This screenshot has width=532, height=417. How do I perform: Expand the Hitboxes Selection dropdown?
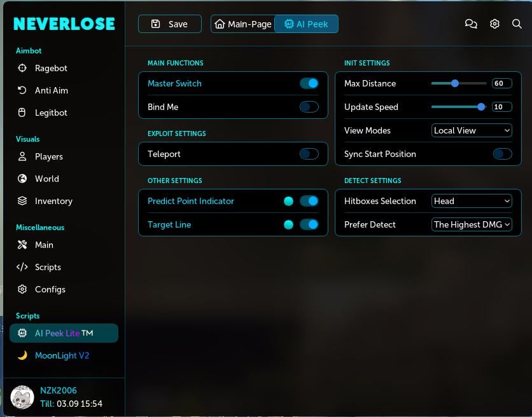472,201
